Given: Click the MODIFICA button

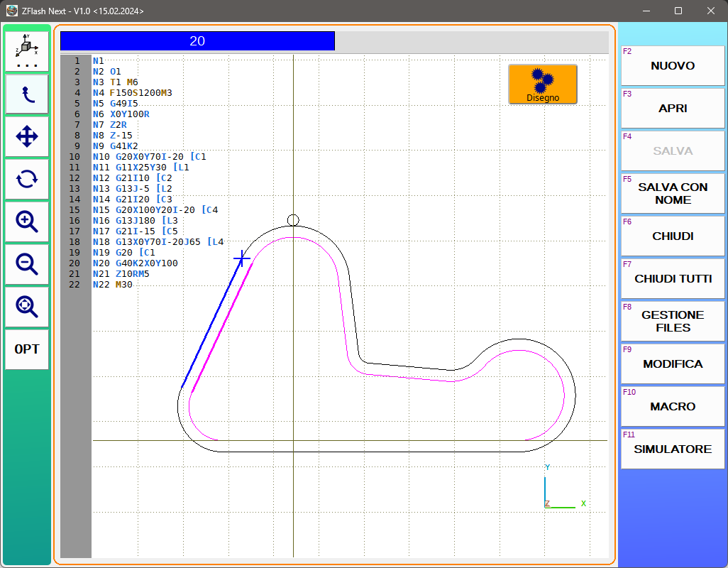Looking at the screenshot, I should tap(673, 364).
